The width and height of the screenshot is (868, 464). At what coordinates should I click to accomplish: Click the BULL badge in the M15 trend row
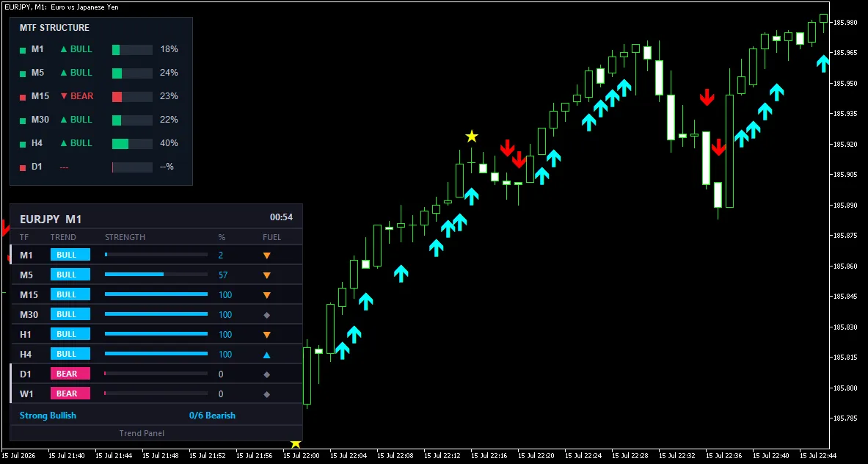70,294
